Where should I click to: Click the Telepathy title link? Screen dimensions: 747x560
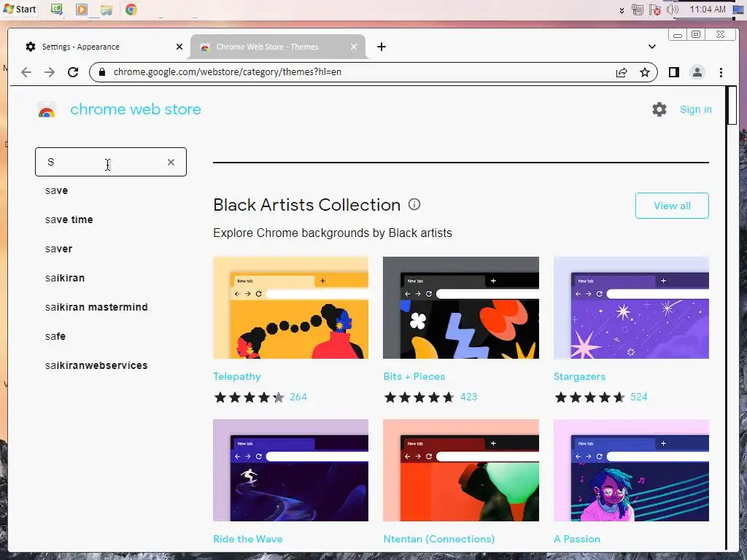237,376
